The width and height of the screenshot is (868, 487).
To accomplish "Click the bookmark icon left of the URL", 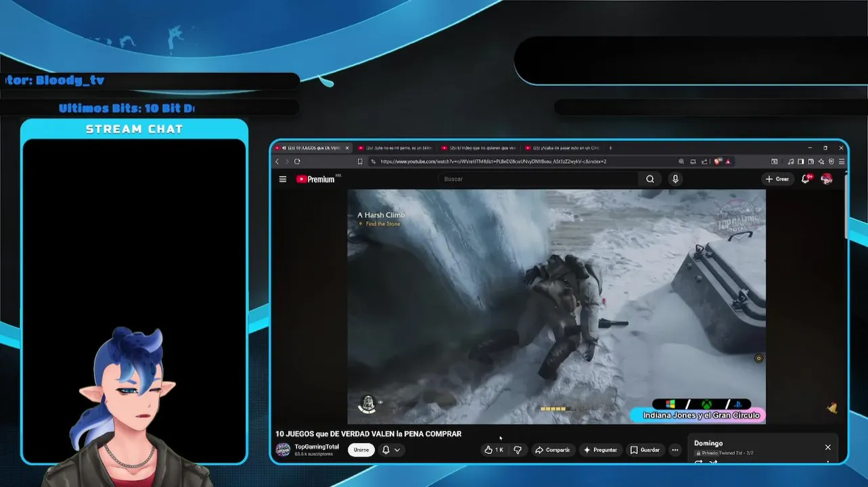I will 360,162.
